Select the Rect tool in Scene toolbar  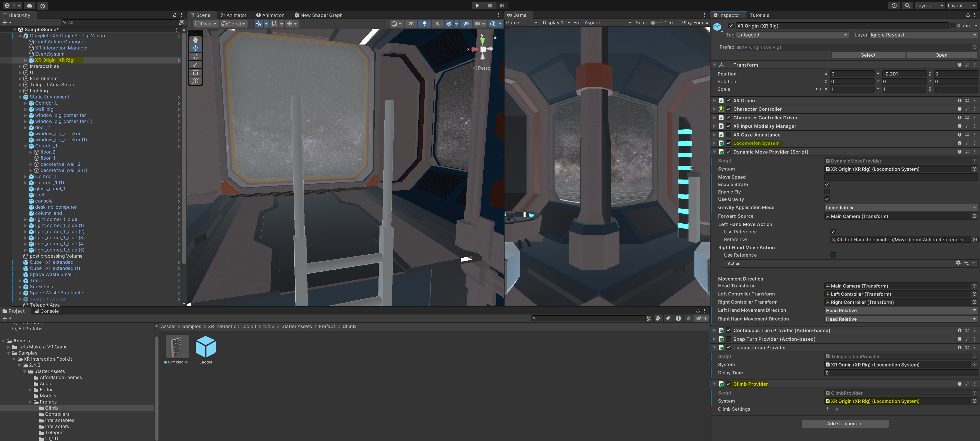[x=195, y=73]
